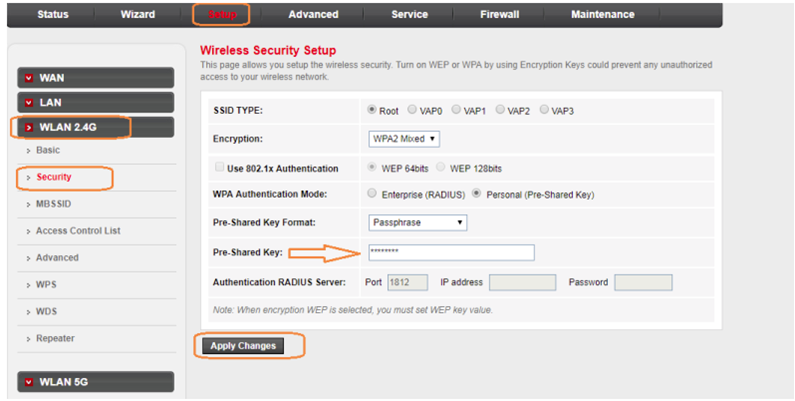Select the VAP0 SSID type
This screenshot has width=795, height=401.
click(x=411, y=110)
